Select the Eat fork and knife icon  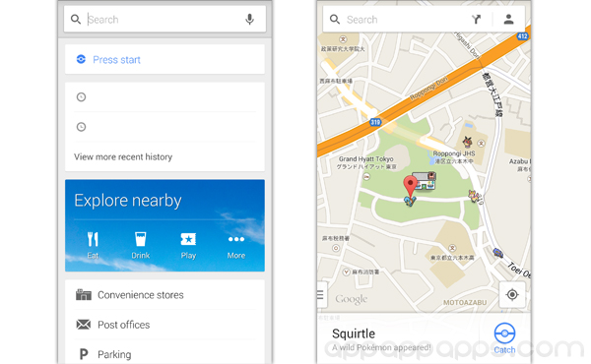(93, 239)
